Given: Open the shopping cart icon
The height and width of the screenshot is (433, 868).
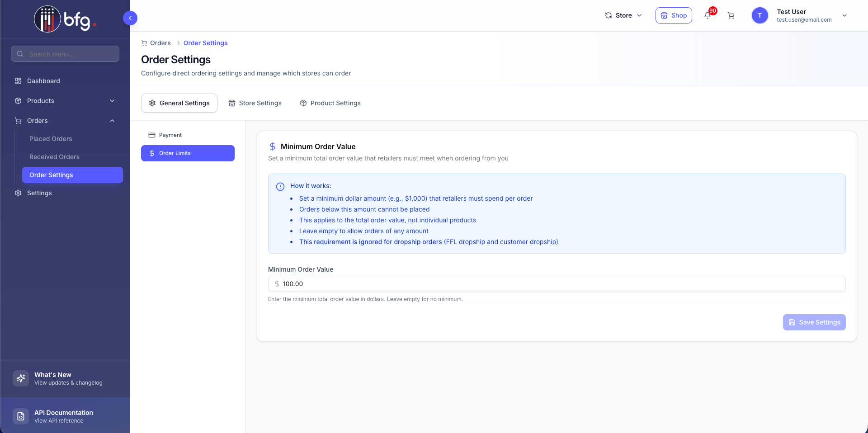Looking at the screenshot, I should (x=731, y=15).
